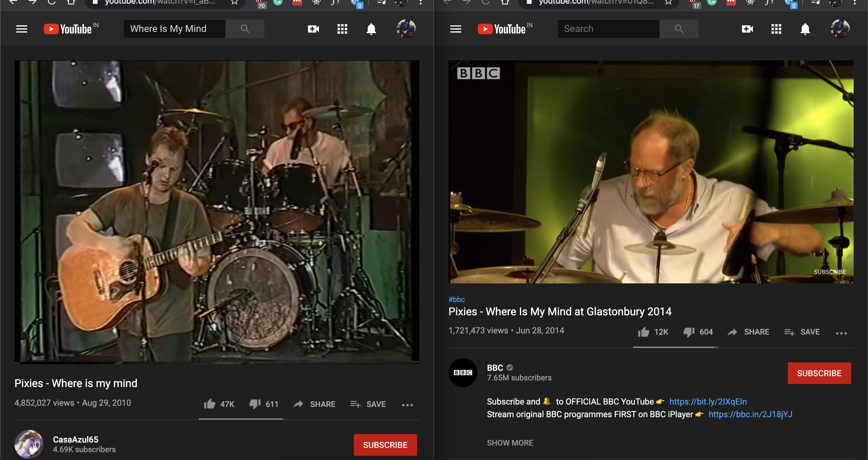Open the guide menu in right YouTube window
The height and width of the screenshot is (460, 868).
point(456,29)
